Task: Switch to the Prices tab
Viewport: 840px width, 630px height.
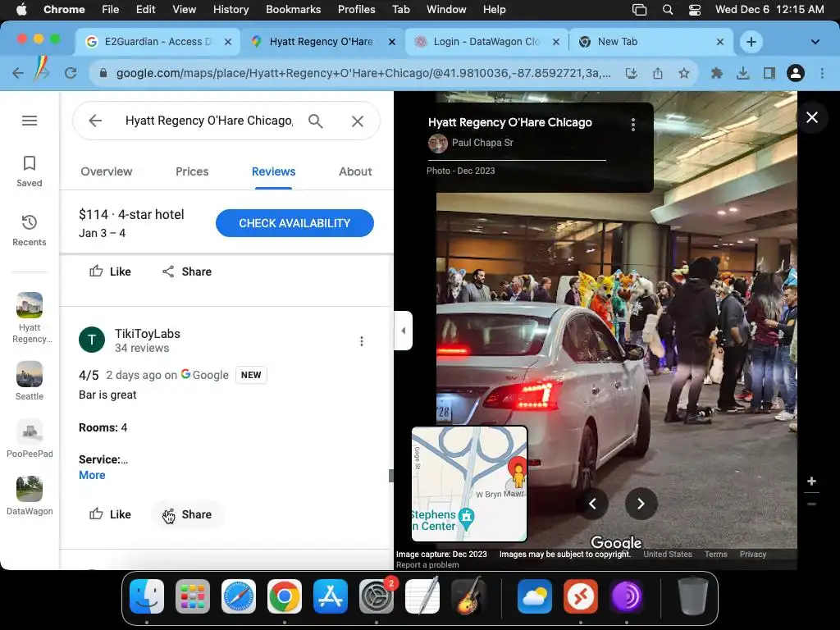Action: tap(192, 171)
